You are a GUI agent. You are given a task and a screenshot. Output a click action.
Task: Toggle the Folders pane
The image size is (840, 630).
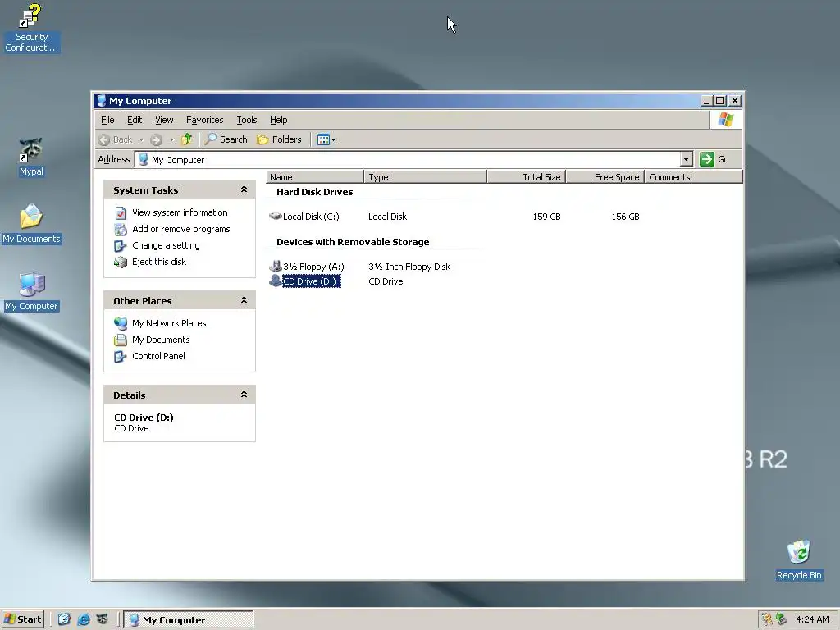click(279, 139)
